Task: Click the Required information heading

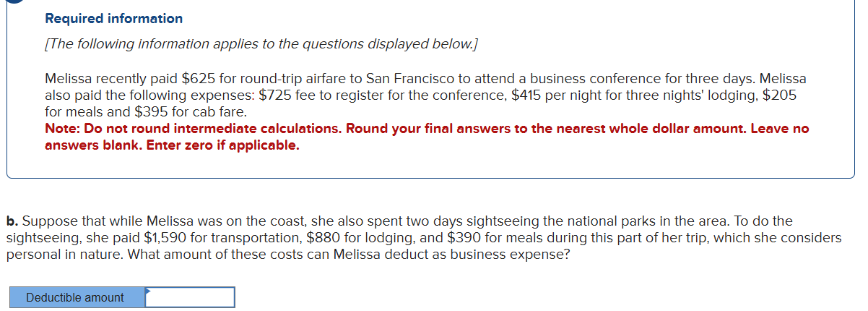Action: pos(113,18)
